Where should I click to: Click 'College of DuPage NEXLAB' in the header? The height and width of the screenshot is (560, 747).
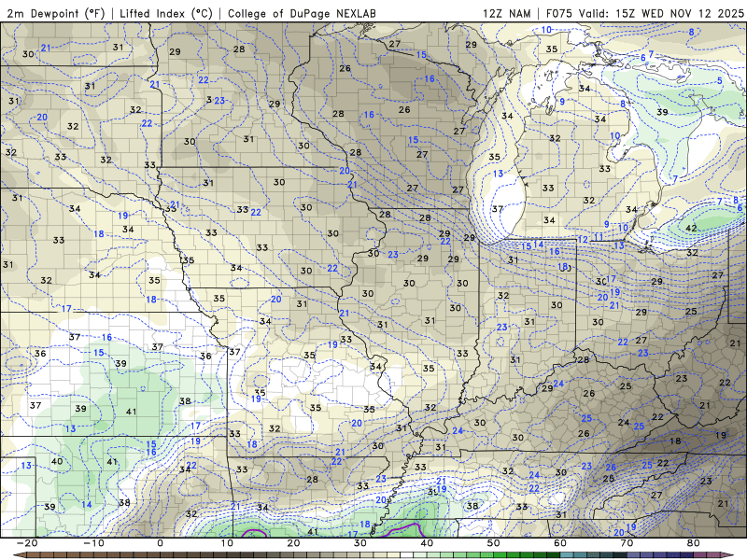(x=302, y=13)
